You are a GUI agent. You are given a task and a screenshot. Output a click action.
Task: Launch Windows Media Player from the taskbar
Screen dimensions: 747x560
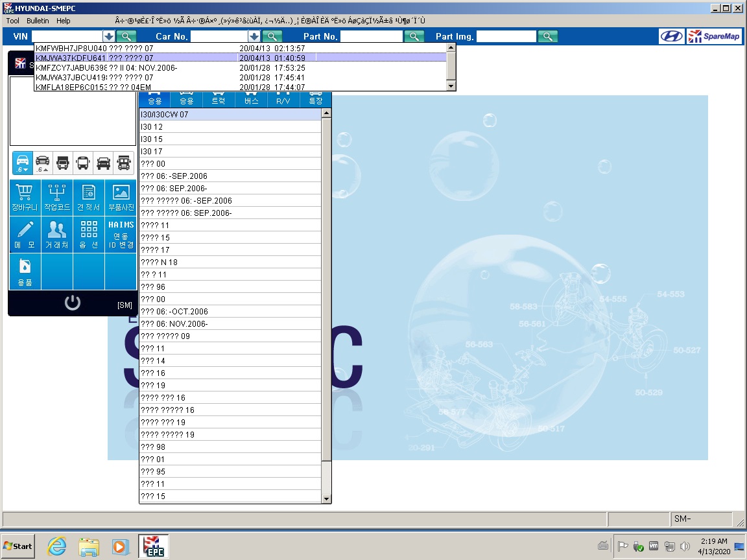(x=121, y=546)
